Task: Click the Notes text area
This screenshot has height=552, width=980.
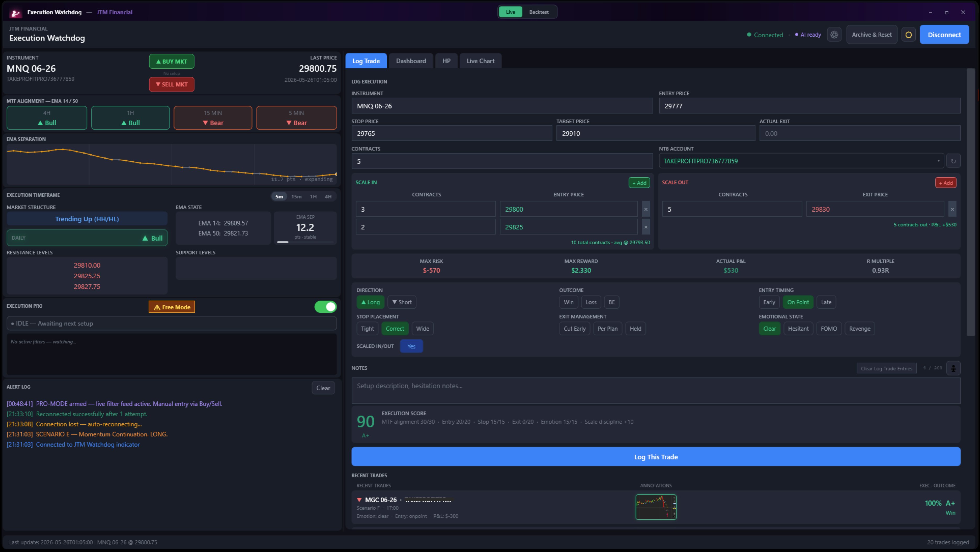Action: (x=656, y=390)
